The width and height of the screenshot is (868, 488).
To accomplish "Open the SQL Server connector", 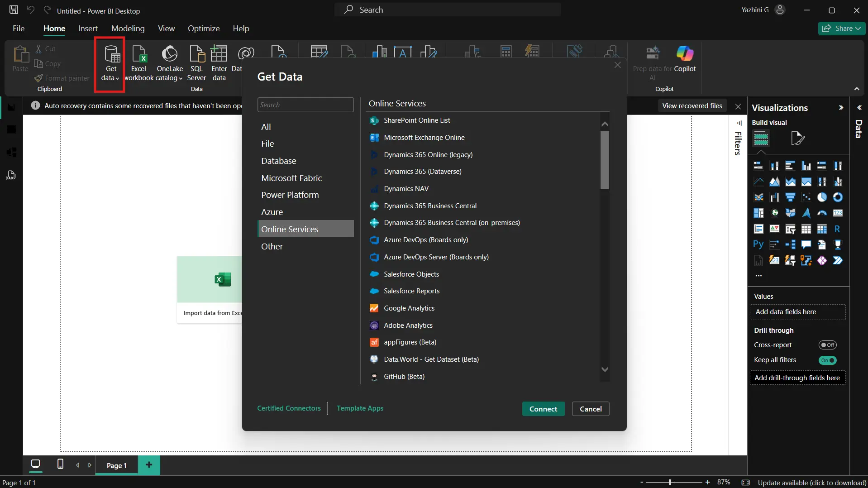I will [x=196, y=63].
